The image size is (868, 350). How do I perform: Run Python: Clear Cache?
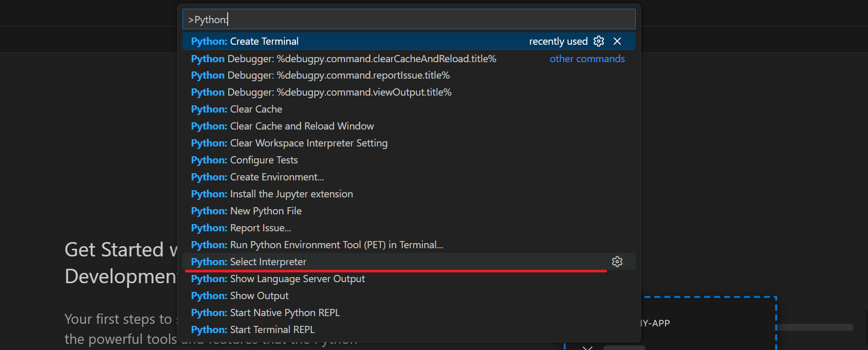[409, 109]
